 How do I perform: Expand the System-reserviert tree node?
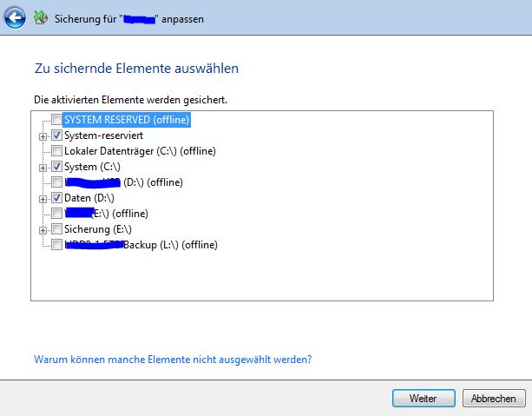43,136
